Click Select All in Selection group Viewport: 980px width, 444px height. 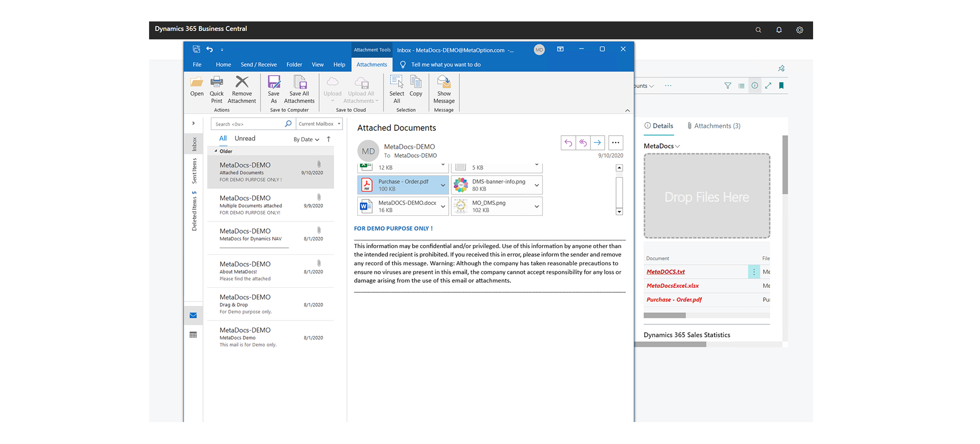click(x=397, y=89)
